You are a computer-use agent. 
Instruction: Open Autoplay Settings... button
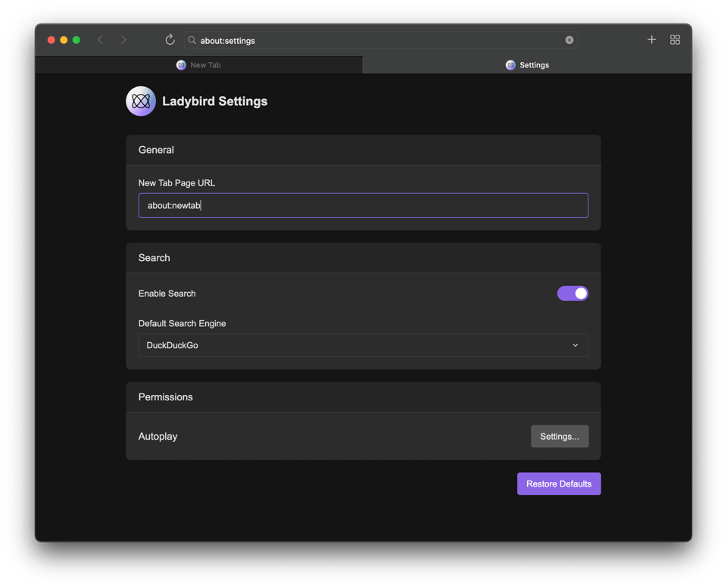click(x=559, y=437)
